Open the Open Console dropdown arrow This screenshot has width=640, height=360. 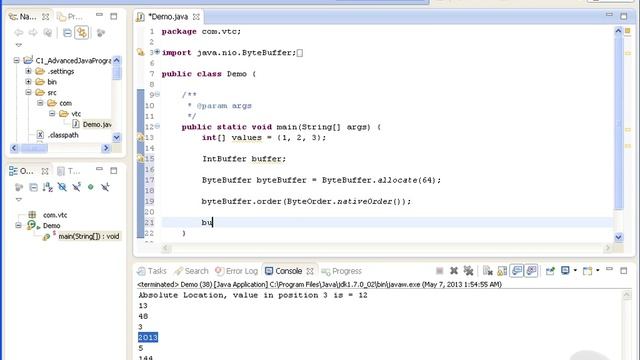coord(598,271)
